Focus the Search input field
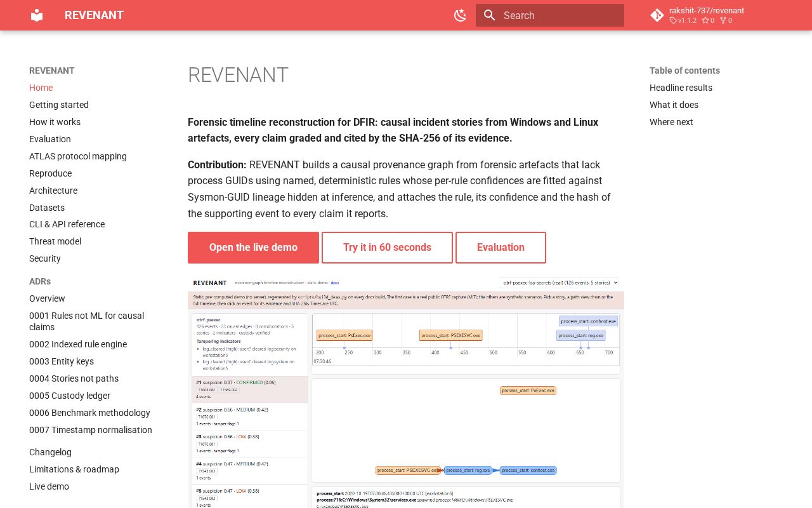Viewport: 812px width, 508px height. [x=550, y=15]
